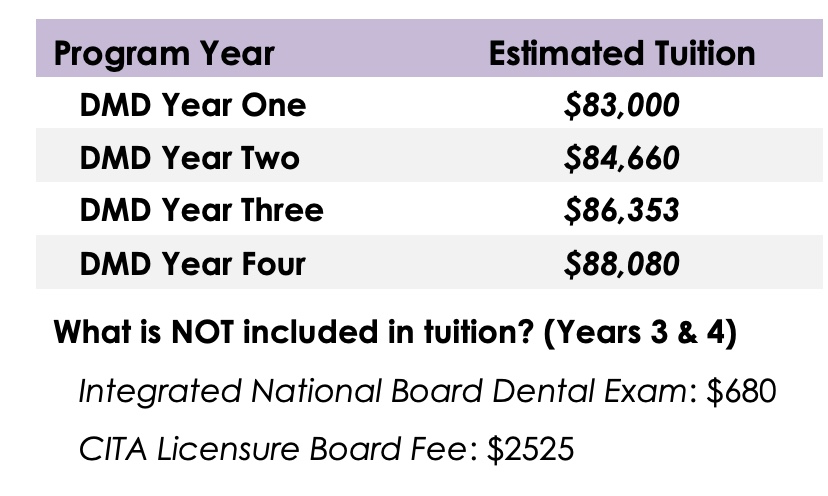Select the DMD Year Four row label
828x496 pixels.
pyautogui.click(x=193, y=264)
